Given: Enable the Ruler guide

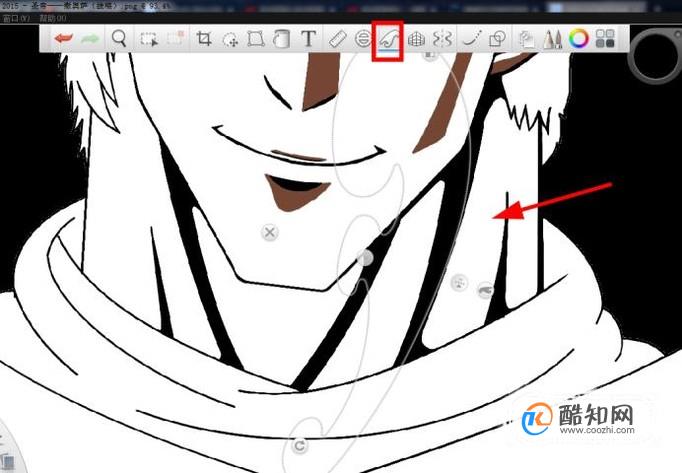Looking at the screenshot, I should coord(338,39).
